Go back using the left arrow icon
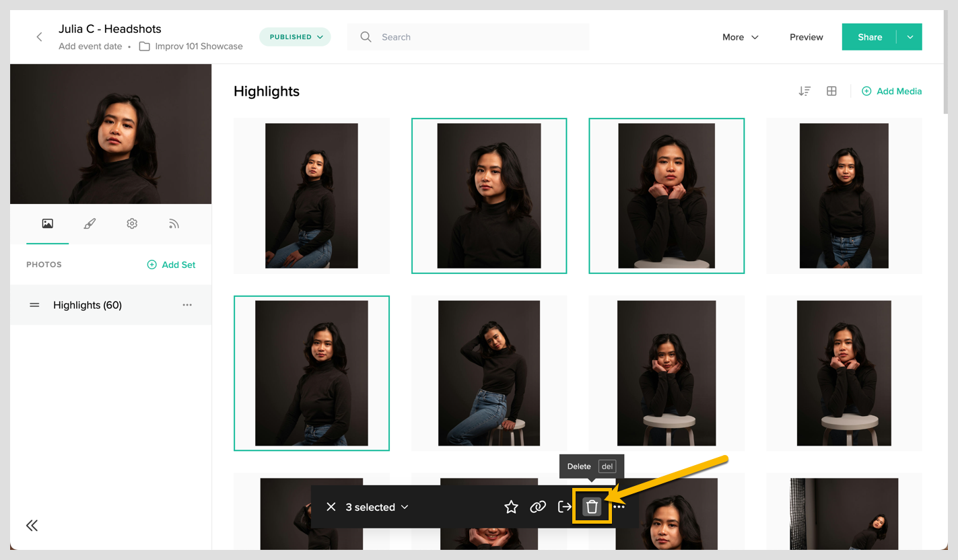958x560 pixels. 39,37
